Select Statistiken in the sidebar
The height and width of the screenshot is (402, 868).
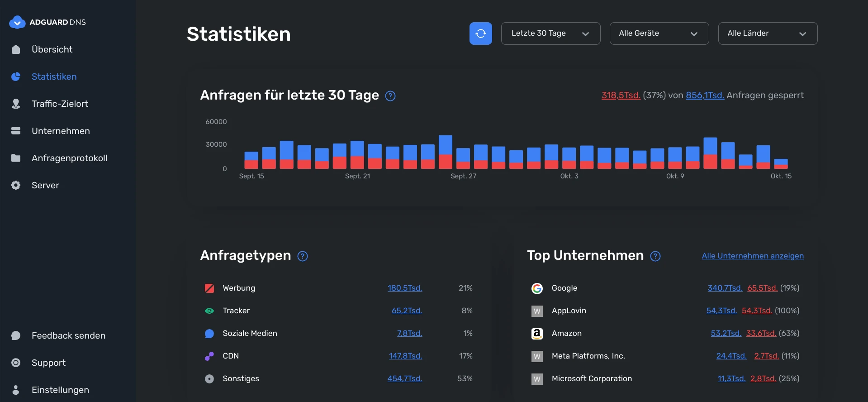54,77
